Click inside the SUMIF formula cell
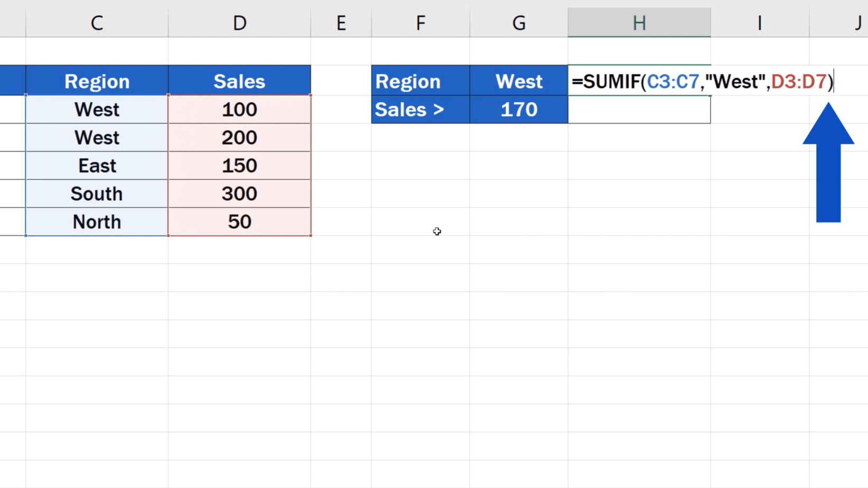 pyautogui.click(x=639, y=81)
